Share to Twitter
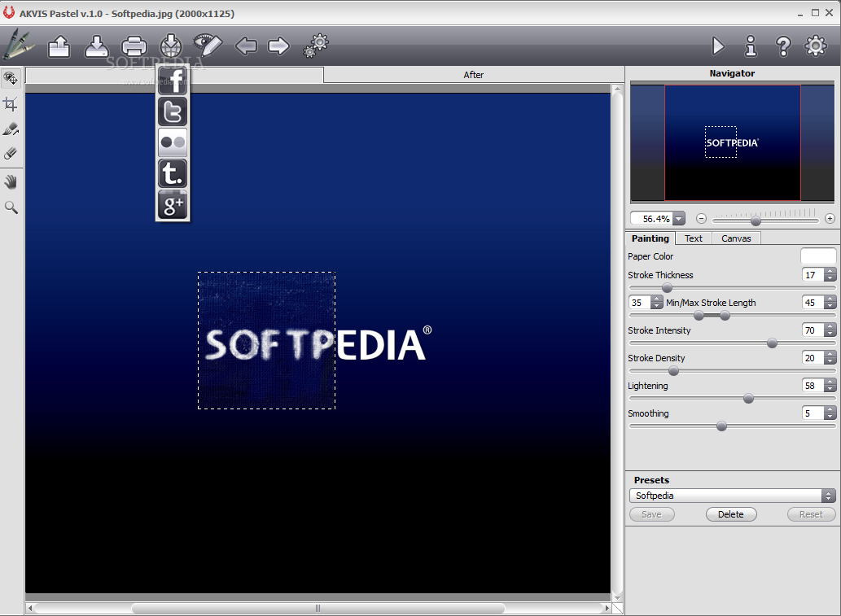The image size is (841, 616). [x=173, y=111]
